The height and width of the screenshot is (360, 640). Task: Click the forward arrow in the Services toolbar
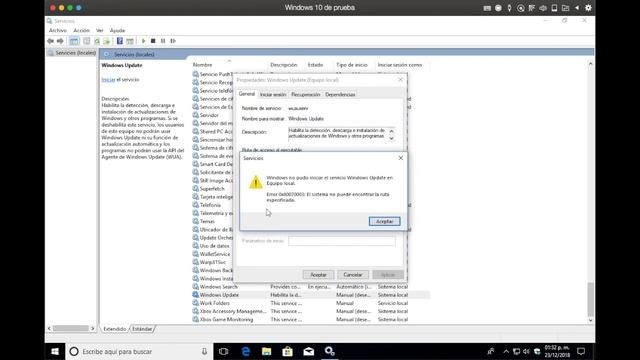tap(60, 41)
